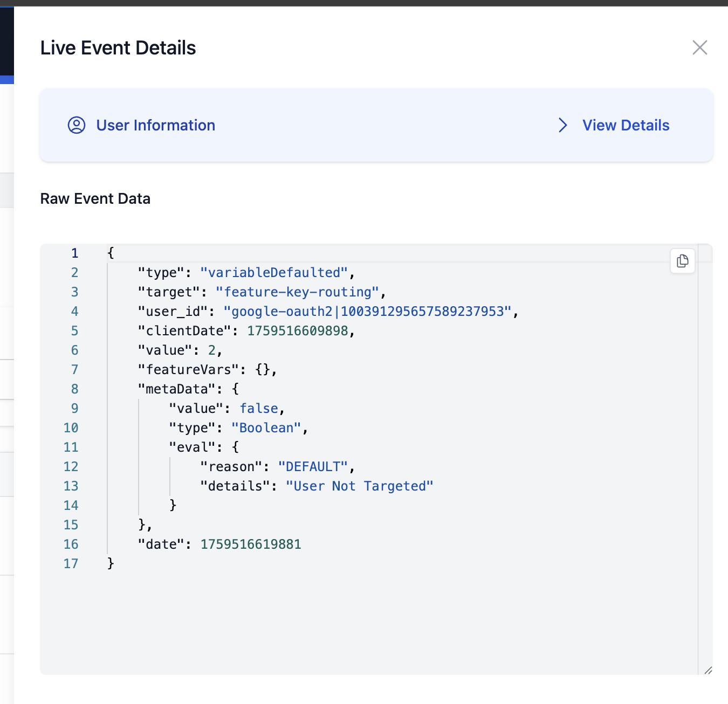Close the Live Event Details panel

tap(699, 47)
